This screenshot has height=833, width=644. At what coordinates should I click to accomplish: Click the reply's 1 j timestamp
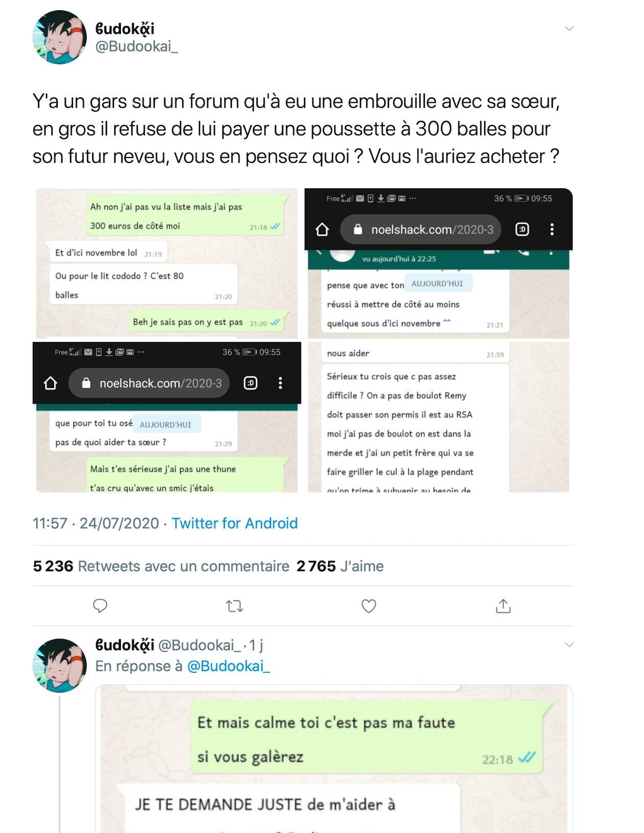tap(256, 645)
